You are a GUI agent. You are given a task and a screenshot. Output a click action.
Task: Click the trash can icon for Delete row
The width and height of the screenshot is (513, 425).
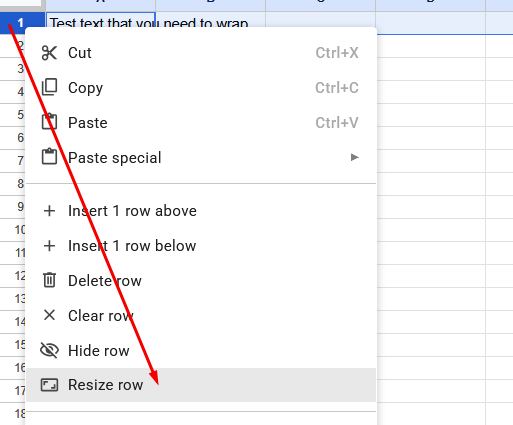(49, 280)
